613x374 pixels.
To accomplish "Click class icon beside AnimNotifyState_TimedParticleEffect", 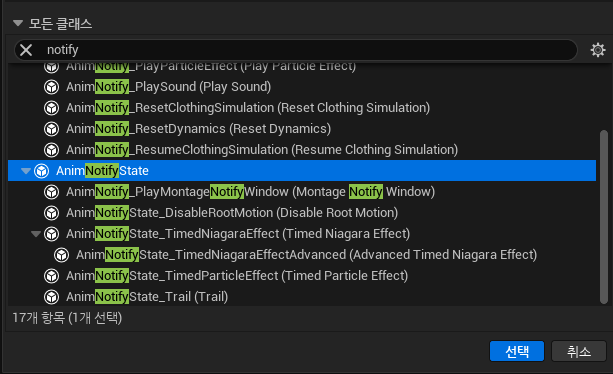I will coord(51,276).
